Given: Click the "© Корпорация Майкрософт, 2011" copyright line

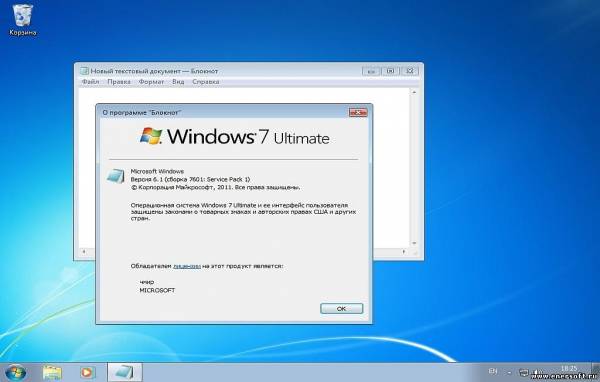Looking at the screenshot, I should (x=216, y=187).
